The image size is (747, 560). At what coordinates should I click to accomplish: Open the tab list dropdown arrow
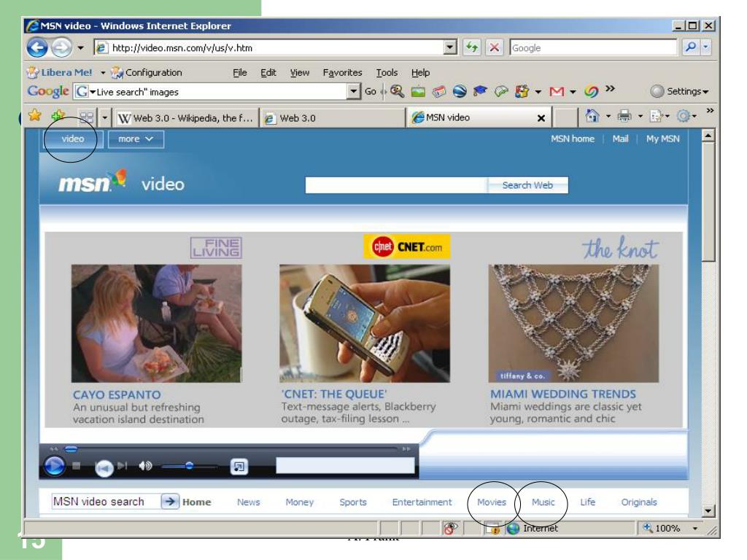tap(104, 117)
